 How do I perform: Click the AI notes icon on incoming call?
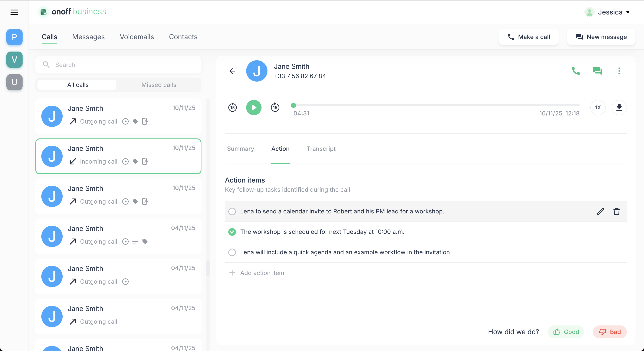(145, 161)
